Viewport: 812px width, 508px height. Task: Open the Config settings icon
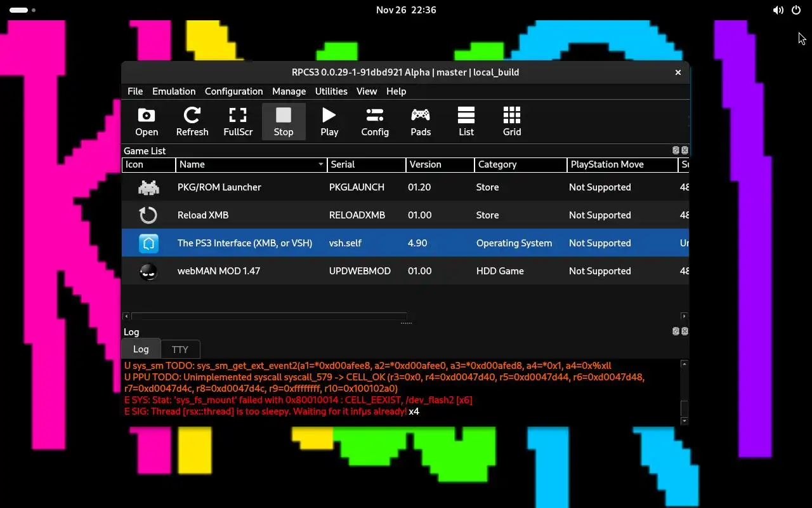(375, 121)
